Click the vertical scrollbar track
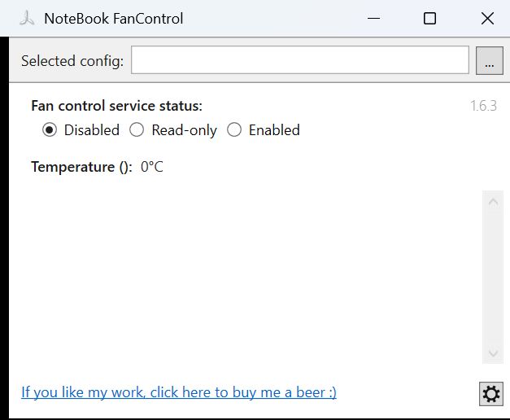This screenshot has width=510, height=420. (x=493, y=277)
